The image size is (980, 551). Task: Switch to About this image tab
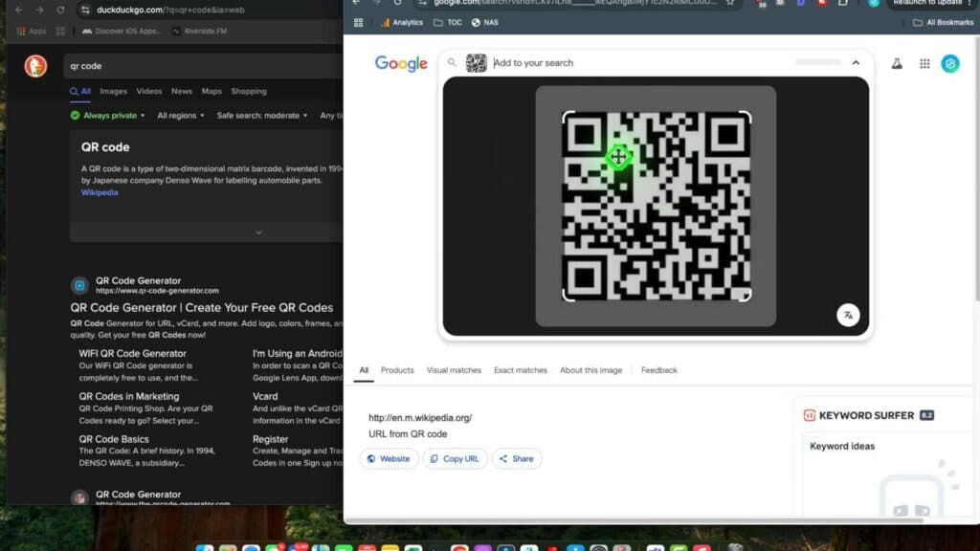(590, 370)
